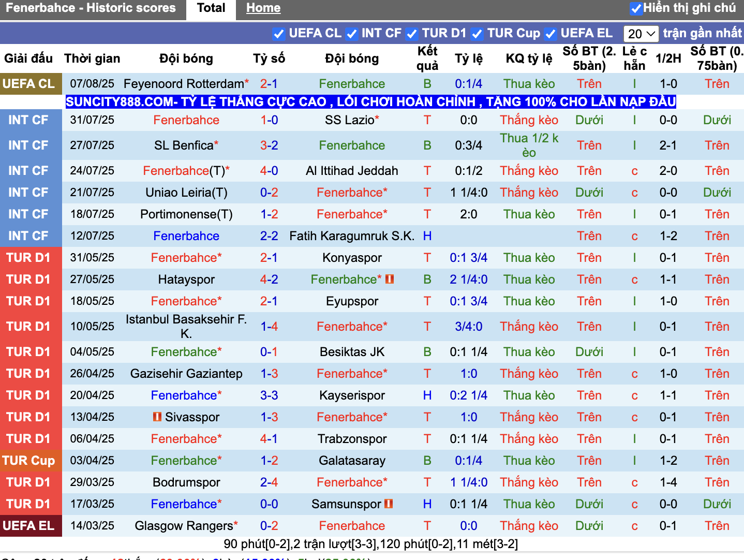This screenshot has height=560, width=744.
Task: Click the date 29/03/25
Action: pyautogui.click(x=92, y=482)
